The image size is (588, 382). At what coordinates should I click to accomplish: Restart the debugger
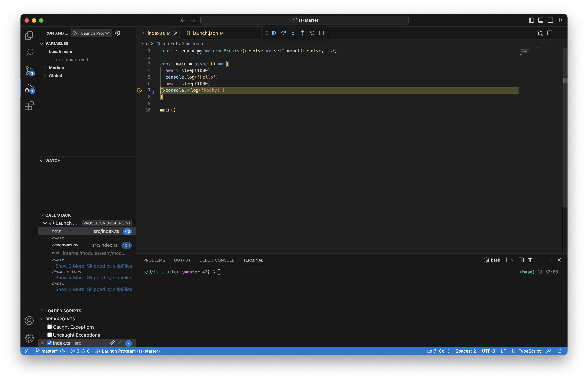tap(312, 33)
